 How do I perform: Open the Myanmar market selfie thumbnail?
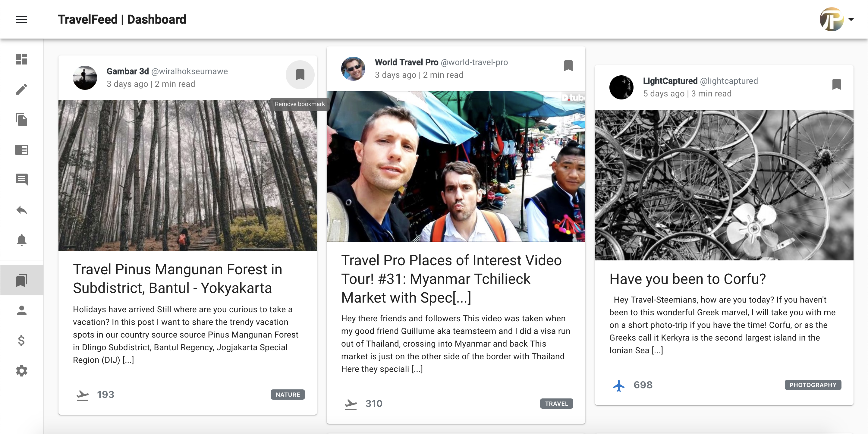click(456, 166)
